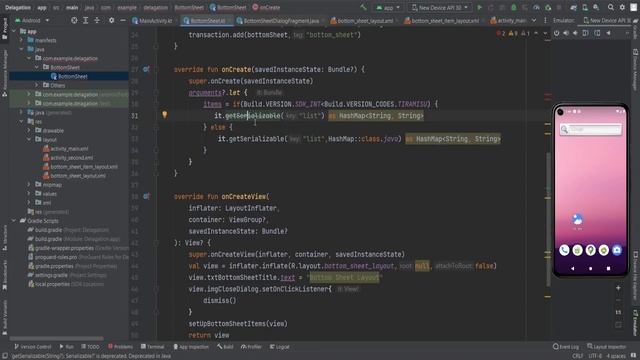Run the app with the green play button
Image resolution: width=640 pixels, height=360 pixels.
click(x=480, y=7)
